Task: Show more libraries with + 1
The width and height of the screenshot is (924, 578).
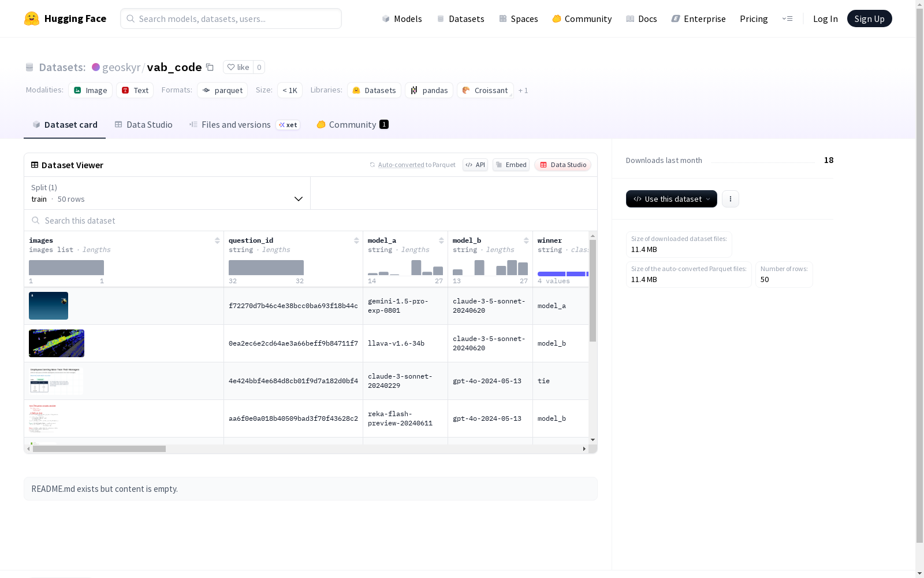Action: point(523,90)
